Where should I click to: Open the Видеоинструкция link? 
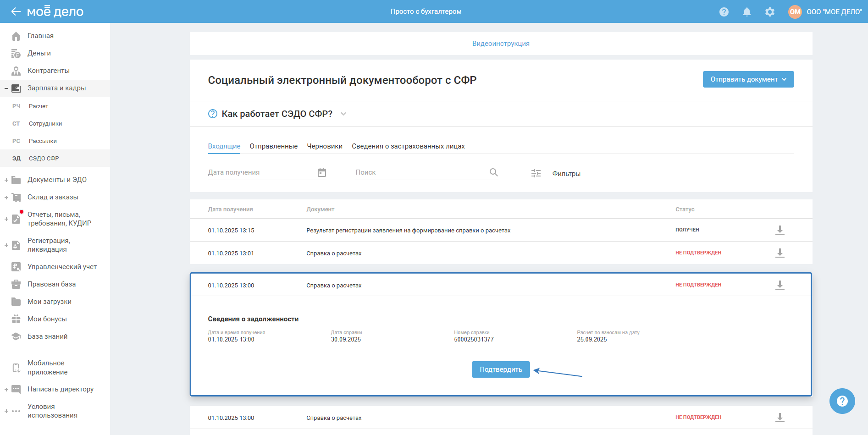(x=501, y=44)
